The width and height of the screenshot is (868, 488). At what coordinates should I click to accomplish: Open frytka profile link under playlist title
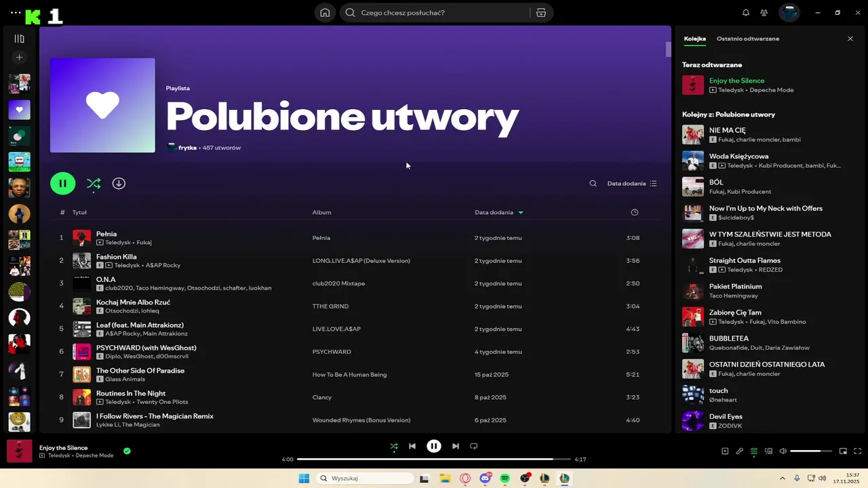click(187, 148)
